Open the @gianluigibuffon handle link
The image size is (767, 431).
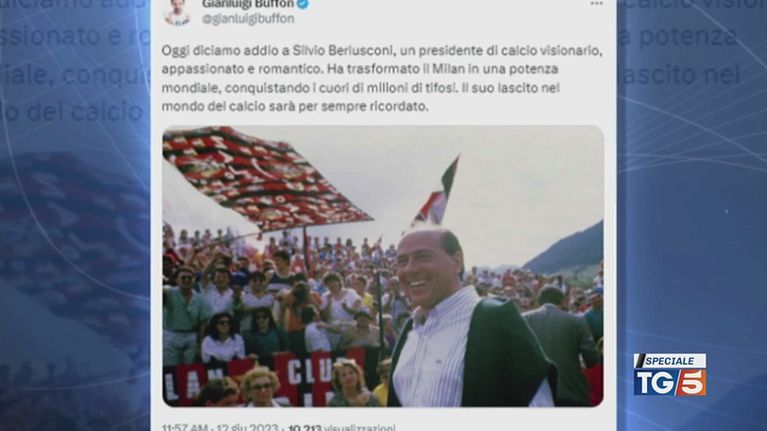tap(248, 19)
